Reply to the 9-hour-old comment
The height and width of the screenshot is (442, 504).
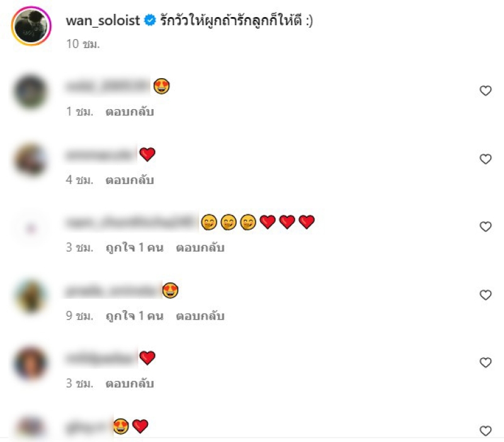[x=200, y=316]
